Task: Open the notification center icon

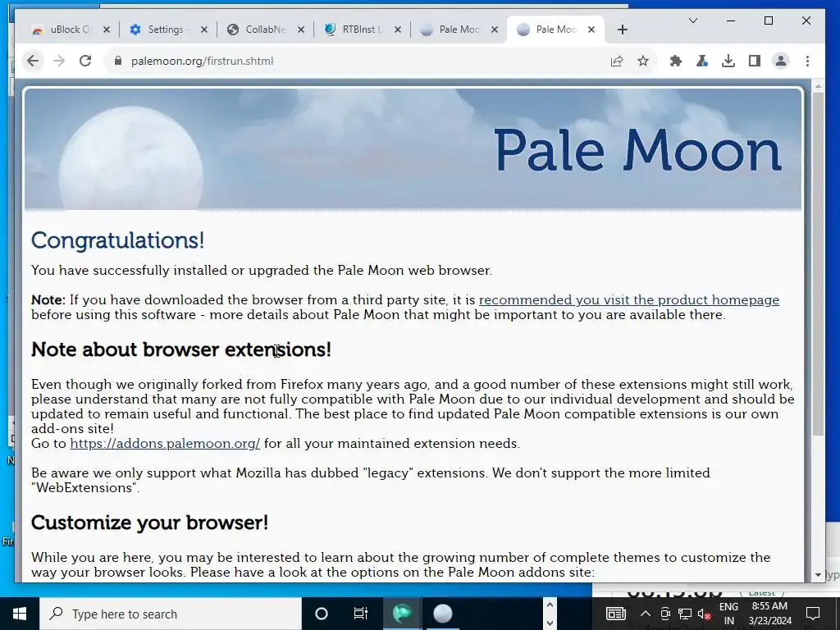Action: (x=813, y=614)
